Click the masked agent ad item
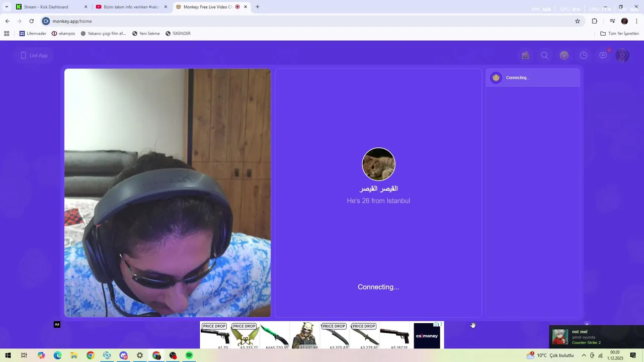Screen dimensions: 644x362 point(305,336)
